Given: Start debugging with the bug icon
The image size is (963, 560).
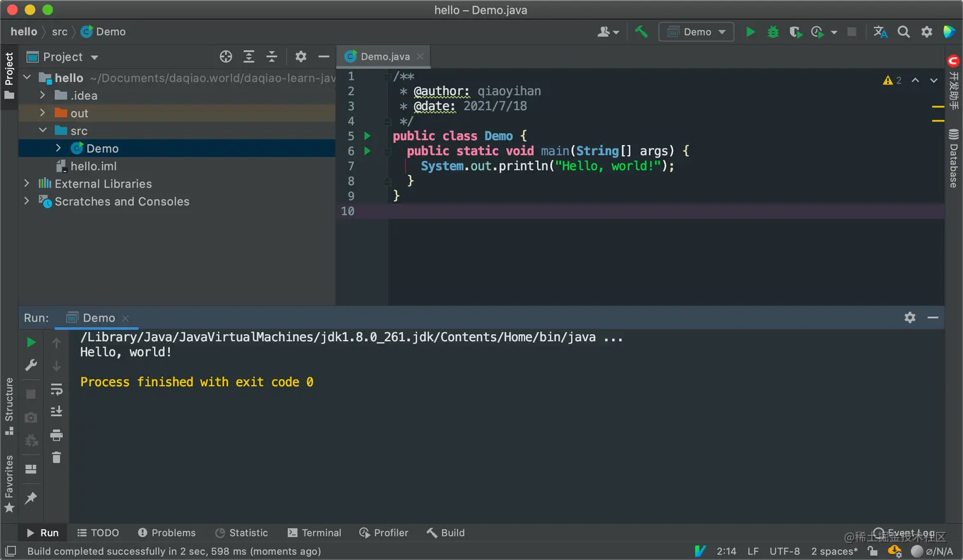Looking at the screenshot, I should [x=773, y=32].
